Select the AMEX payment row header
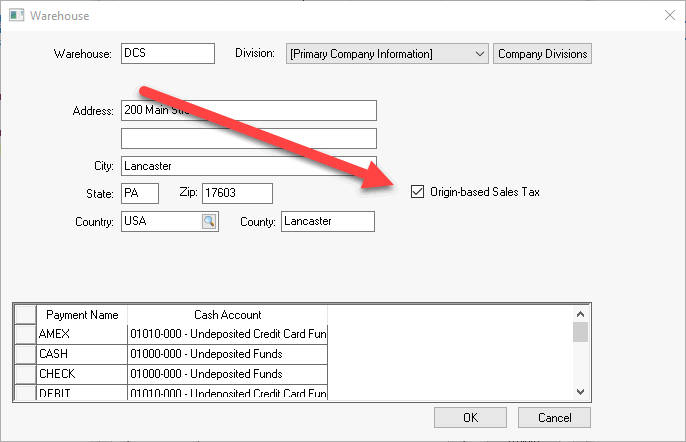The width and height of the screenshot is (686, 442). click(25, 333)
